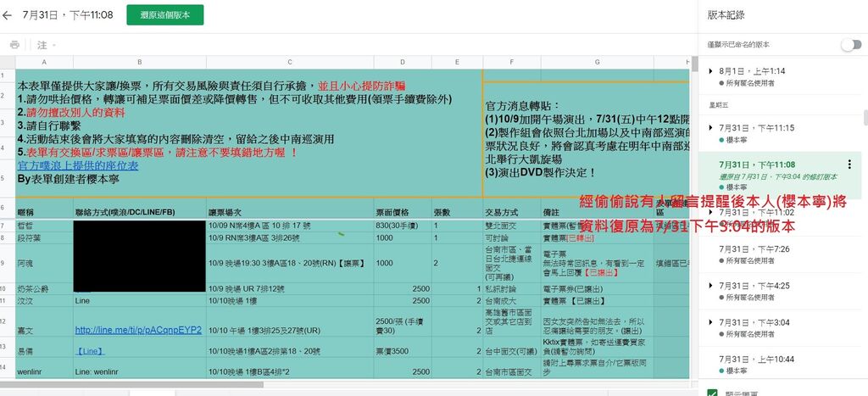Expand the 7月31日 下午4:25 version entry
This screenshot has width=868, height=396.
(711, 286)
